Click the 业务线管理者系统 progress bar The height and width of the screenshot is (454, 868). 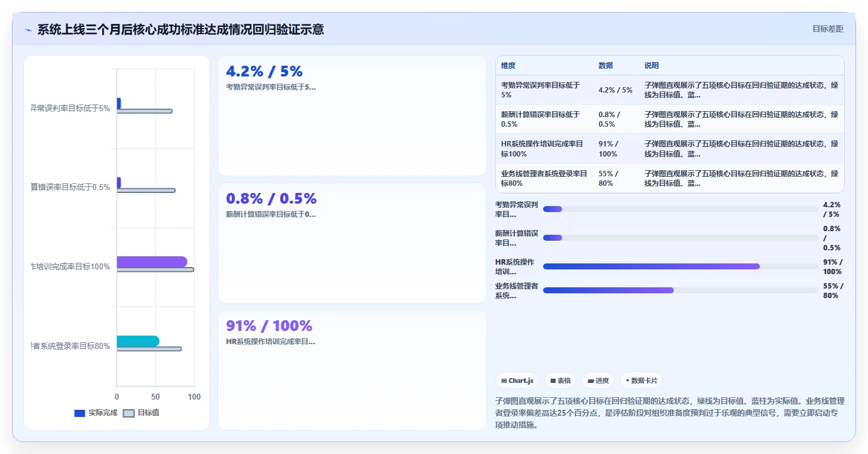[680, 290]
